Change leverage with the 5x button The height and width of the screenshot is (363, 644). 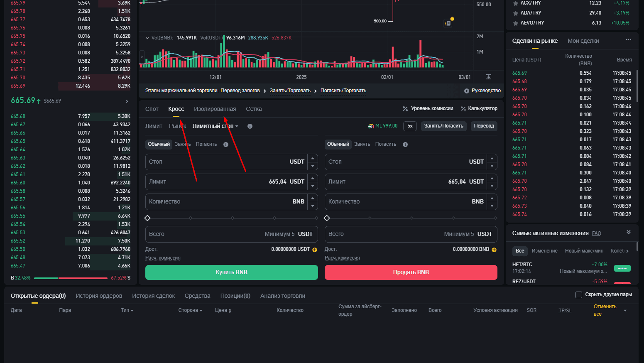point(410,126)
